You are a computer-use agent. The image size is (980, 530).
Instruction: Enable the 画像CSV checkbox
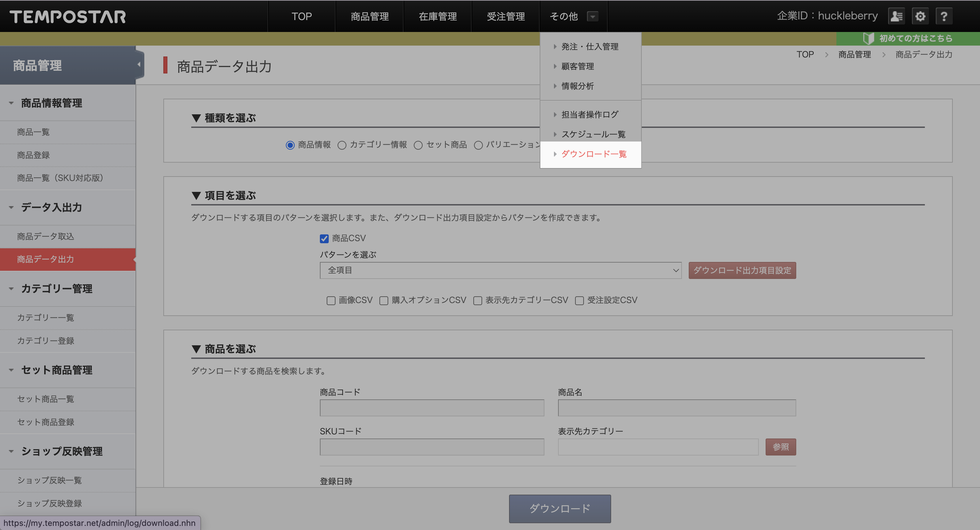tap(331, 301)
